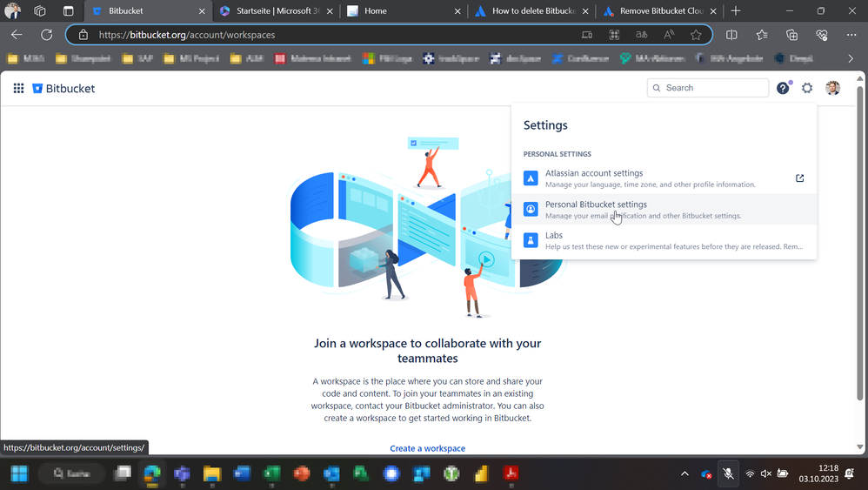Toggle the microphone mute tray icon
The width and height of the screenshot is (868, 490).
pyautogui.click(x=728, y=473)
